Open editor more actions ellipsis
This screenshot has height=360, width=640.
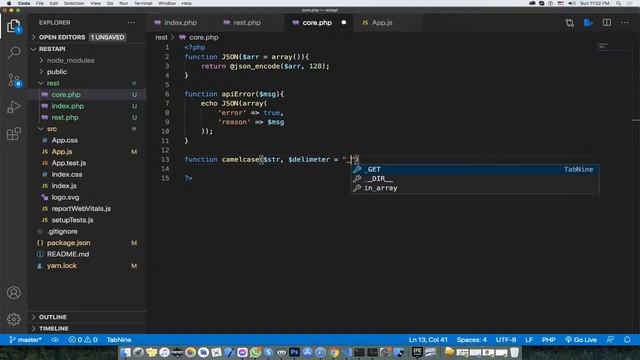(x=625, y=22)
